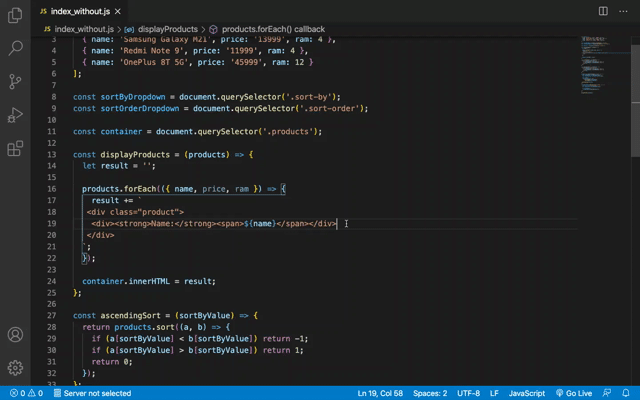Screen dimensions: 640x400
Task: Open the Explorer view in activity bar
Action: (15, 16)
